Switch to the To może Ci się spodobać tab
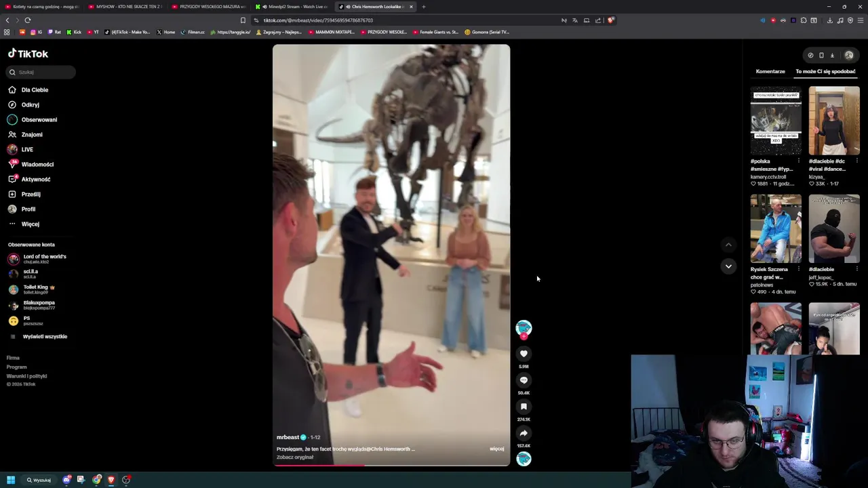868x488 pixels. (825, 71)
